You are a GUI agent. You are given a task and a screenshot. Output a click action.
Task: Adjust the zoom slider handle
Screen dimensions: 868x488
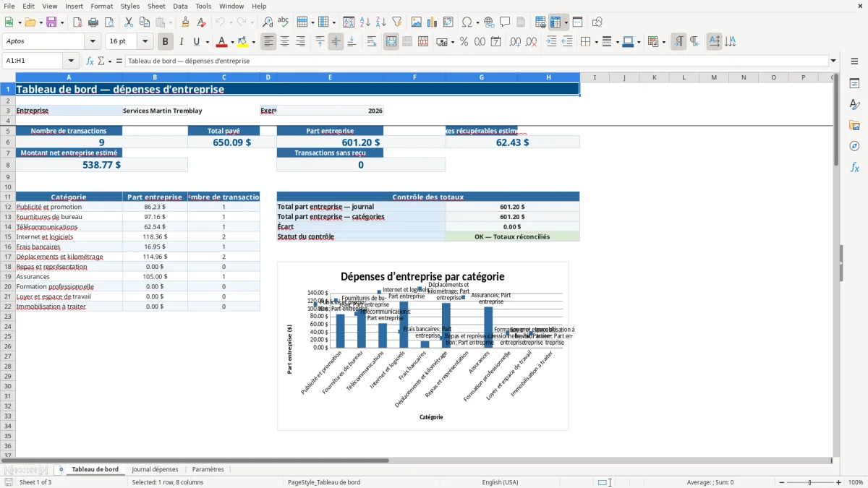coord(809,482)
